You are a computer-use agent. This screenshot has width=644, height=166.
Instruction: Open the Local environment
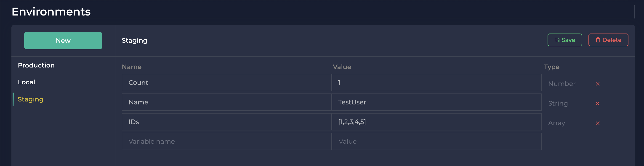27,82
